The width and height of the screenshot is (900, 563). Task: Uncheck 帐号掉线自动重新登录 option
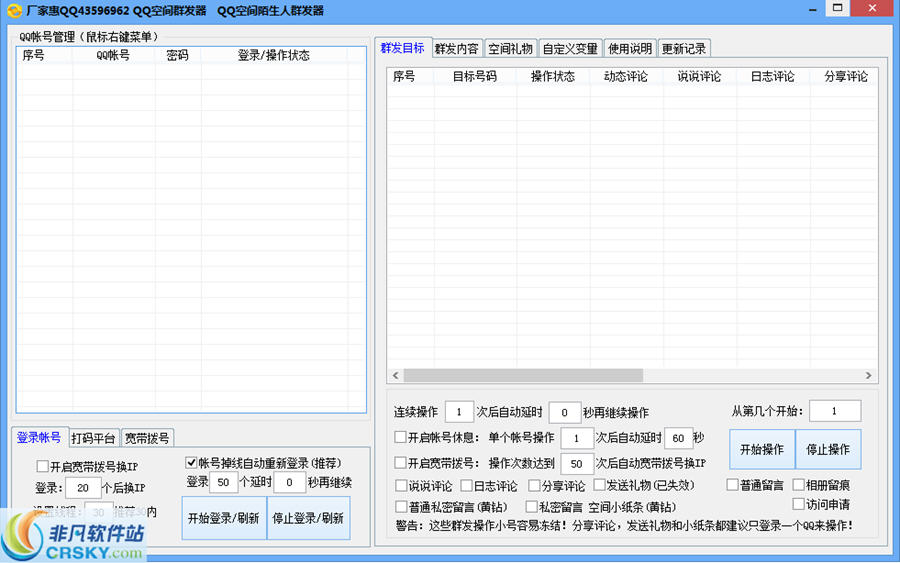click(x=192, y=463)
